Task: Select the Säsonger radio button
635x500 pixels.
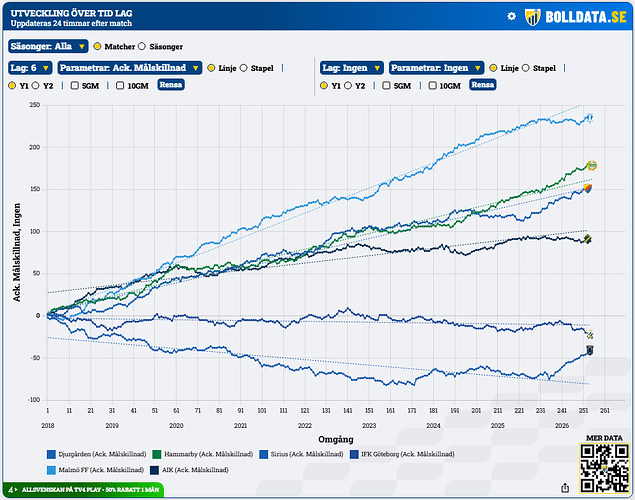Action: click(142, 46)
